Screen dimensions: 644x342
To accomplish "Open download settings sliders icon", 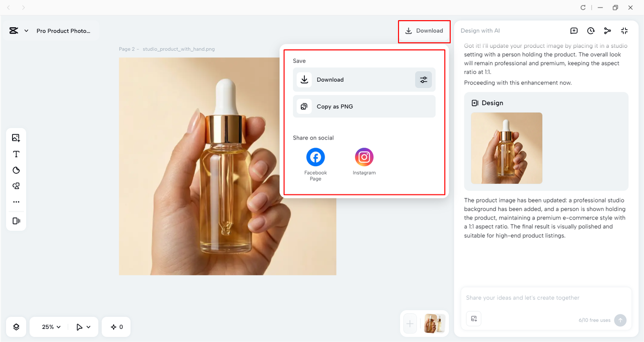I will point(424,80).
